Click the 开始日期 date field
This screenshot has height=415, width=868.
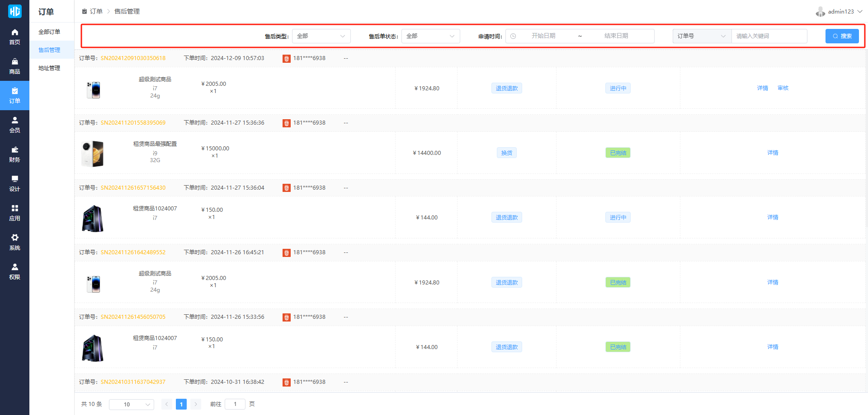tap(543, 36)
